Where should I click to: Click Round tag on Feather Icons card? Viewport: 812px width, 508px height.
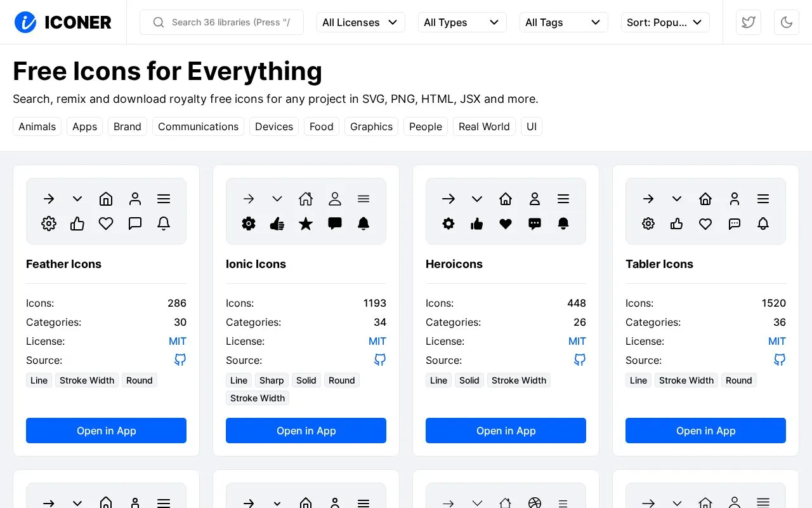[140, 380]
